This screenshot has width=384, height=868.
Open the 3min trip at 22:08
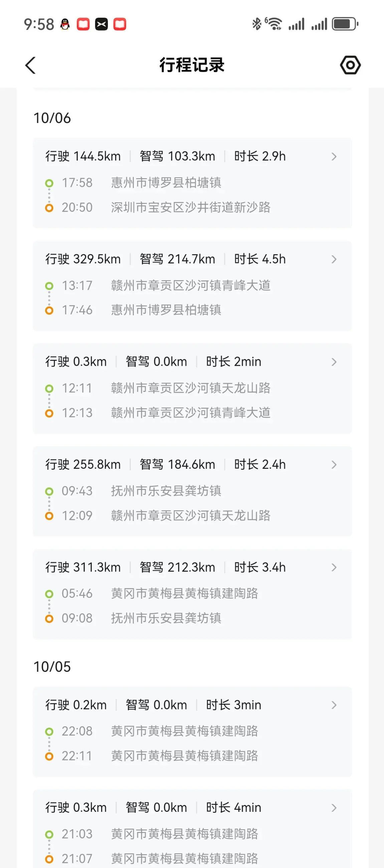tap(334, 705)
